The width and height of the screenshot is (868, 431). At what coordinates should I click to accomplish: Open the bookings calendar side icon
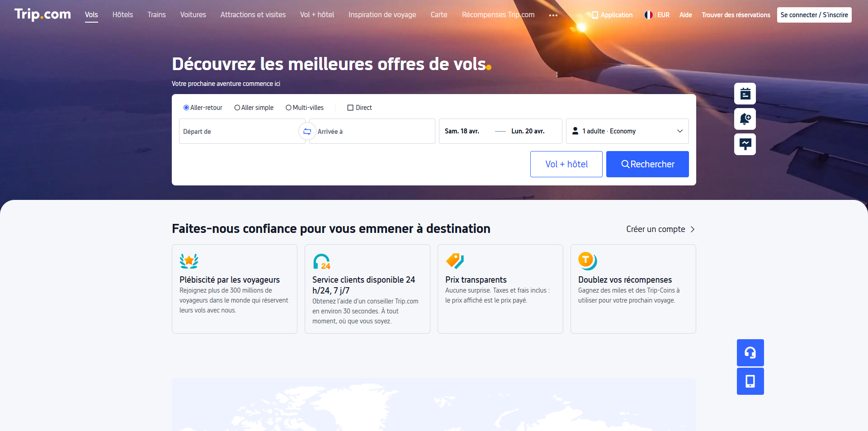pyautogui.click(x=745, y=94)
